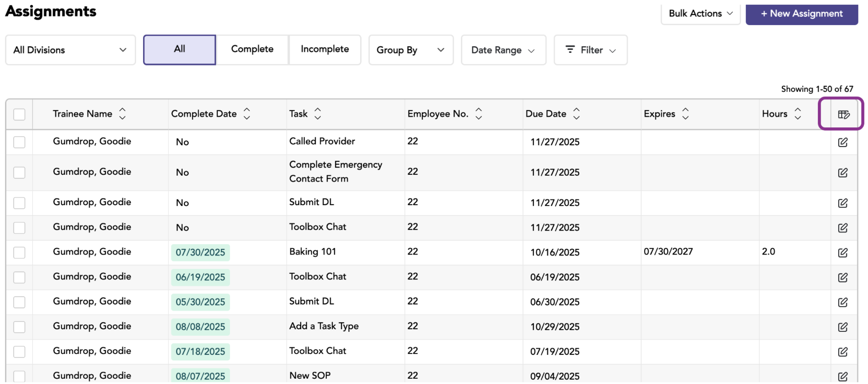Sort by Hours column arrows
Screen dimensions: 868x384
(x=797, y=114)
